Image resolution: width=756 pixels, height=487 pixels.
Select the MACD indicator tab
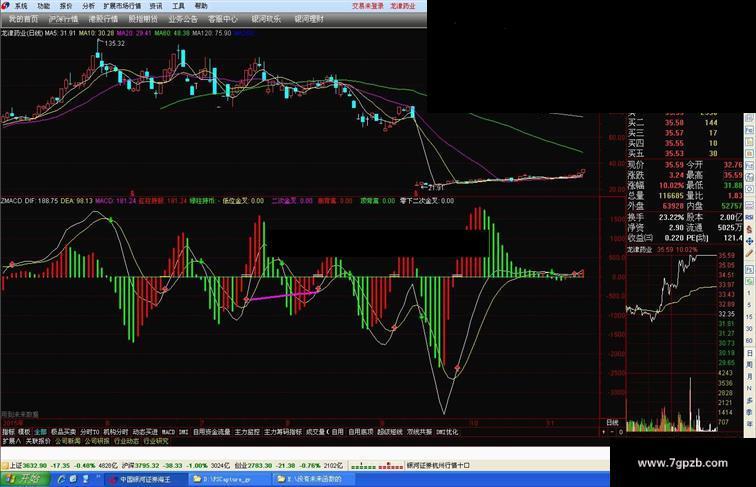(168, 432)
